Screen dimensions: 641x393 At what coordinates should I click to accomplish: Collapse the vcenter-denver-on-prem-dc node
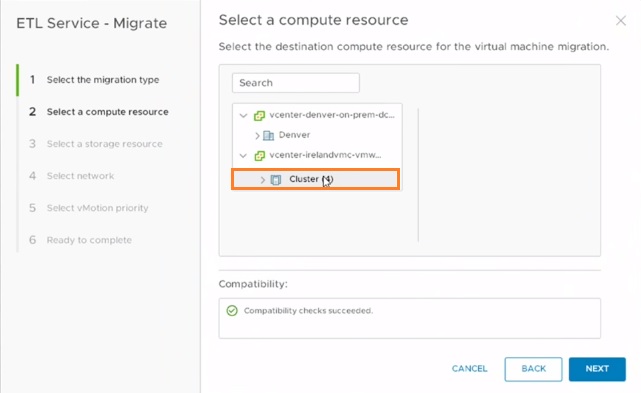click(x=243, y=116)
